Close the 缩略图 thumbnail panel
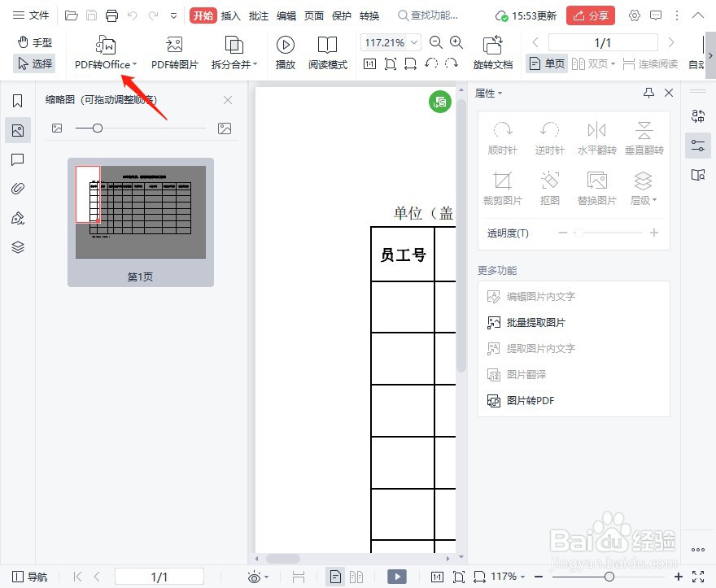716x588 pixels. (228, 100)
